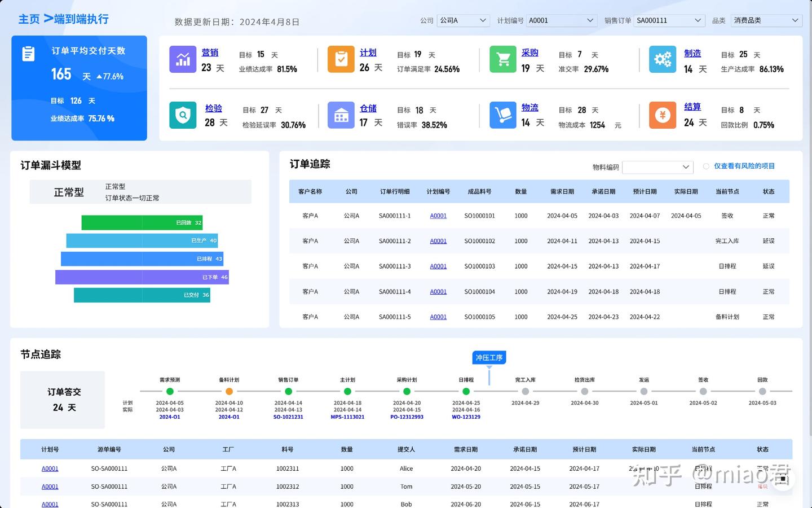This screenshot has height=508, width=812.
Task: Expand the 计划编号 A0001 dropdown
Action: 562,20
